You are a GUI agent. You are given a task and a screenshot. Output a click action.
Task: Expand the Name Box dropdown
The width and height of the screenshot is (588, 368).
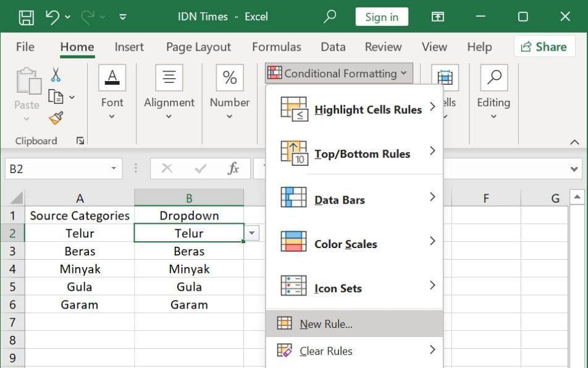tap(113, 168)
